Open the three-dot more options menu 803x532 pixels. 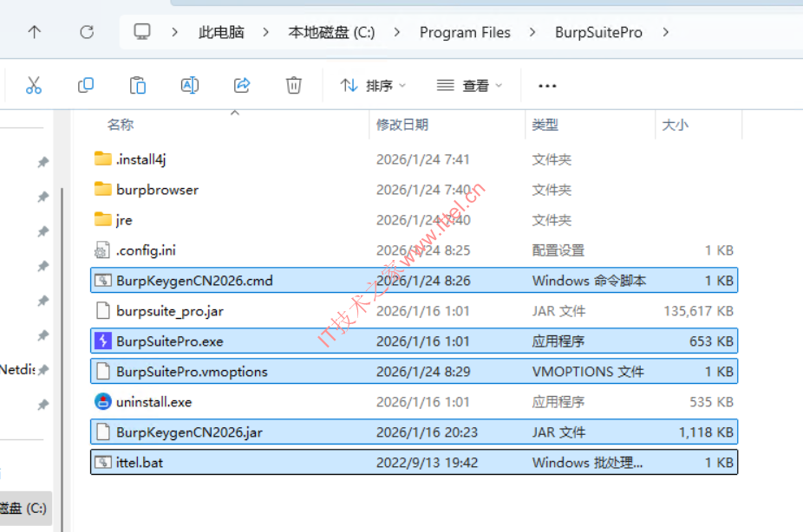point(547,86)
